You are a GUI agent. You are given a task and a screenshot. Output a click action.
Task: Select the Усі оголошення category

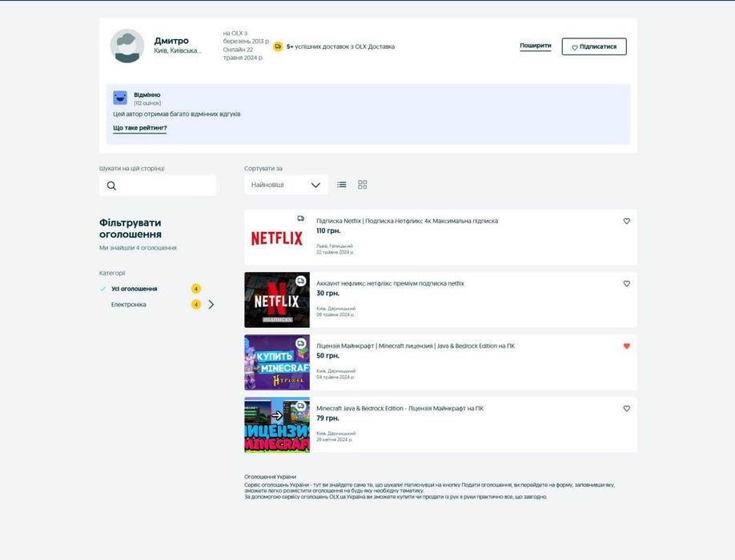click(x=134, y=289)
